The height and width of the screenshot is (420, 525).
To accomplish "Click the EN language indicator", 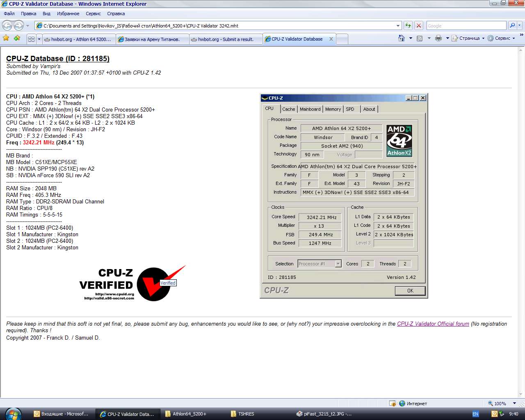I will (475, 414).
